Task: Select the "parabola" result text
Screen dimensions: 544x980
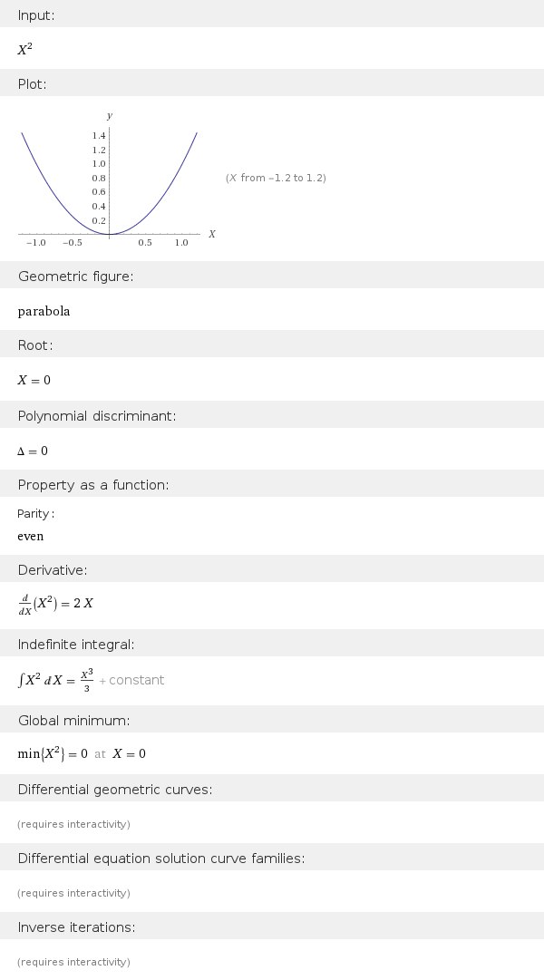Action: (44, 311)
